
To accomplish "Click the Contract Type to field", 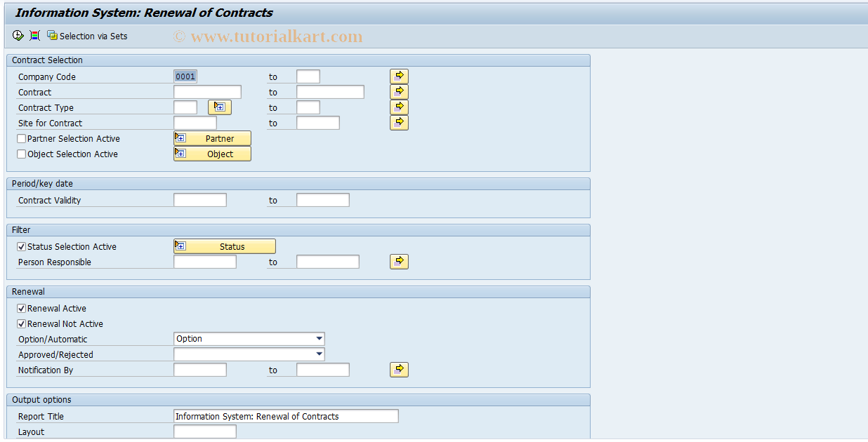I will click(x=308, y=107).
